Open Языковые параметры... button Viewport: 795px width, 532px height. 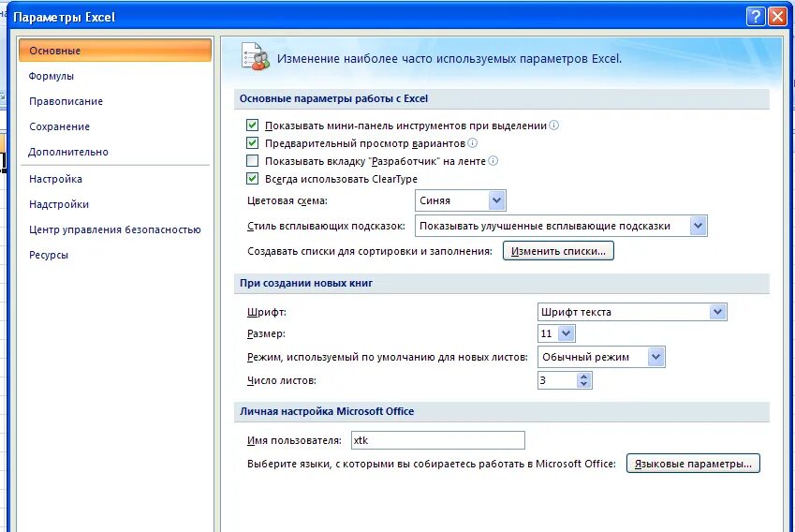tap(693, 464)
